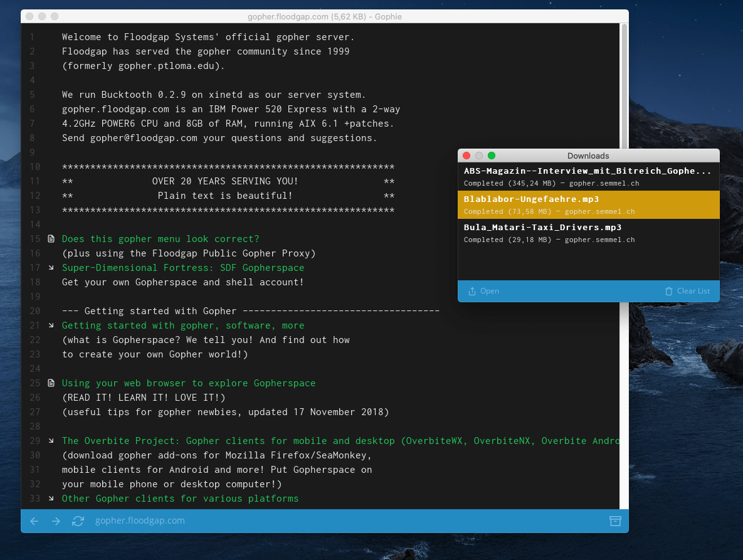
Task: Click directory arrow icon beside Overbite Project
Action: pyautogui.click(x=51, y=441)
